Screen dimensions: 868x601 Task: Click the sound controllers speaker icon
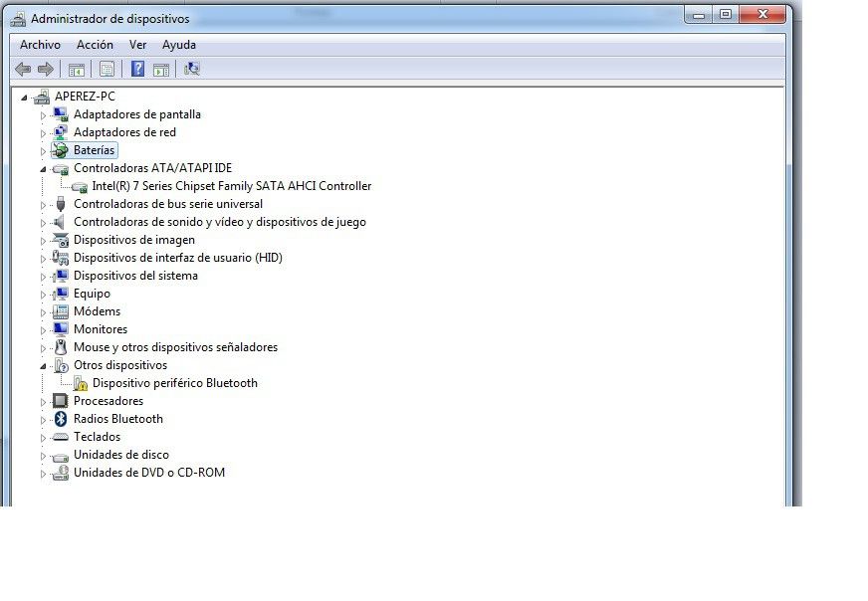point(60,222)
